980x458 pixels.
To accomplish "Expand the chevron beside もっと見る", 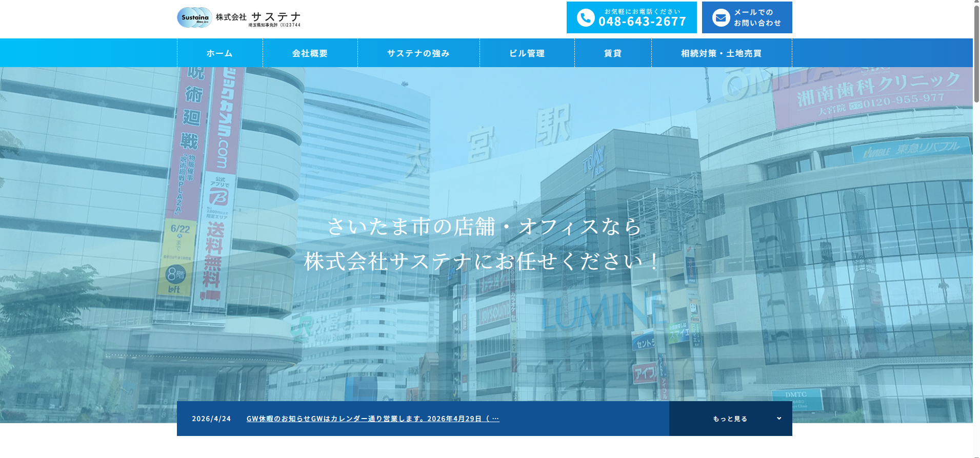I will click(x=779, y=419).
